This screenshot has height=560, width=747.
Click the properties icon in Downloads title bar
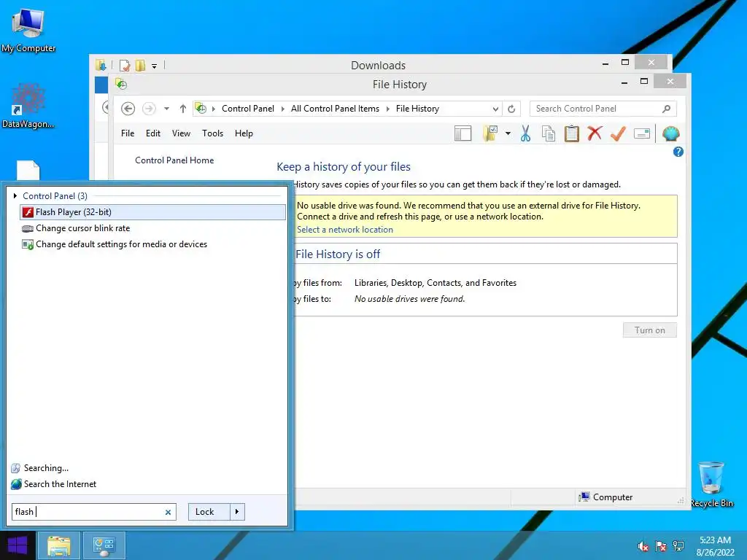coord(124,65)
